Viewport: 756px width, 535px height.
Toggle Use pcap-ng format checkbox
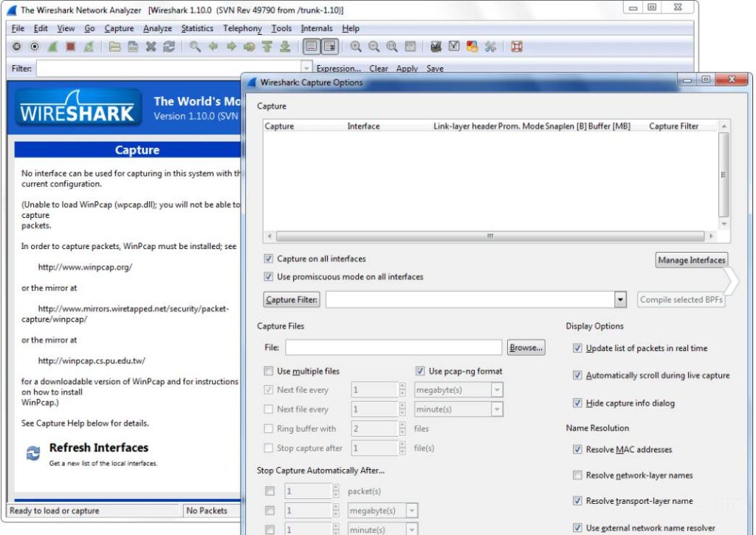pos(420,371)
